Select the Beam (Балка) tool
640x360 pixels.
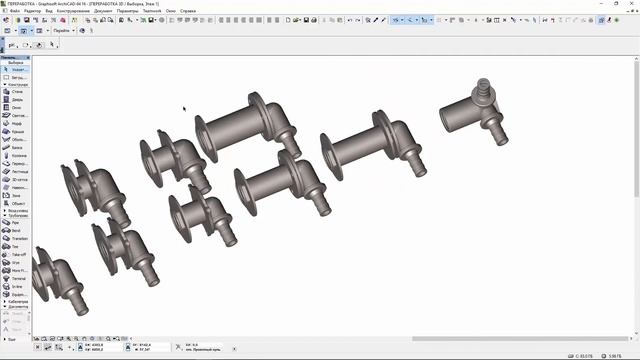point(15,148)
